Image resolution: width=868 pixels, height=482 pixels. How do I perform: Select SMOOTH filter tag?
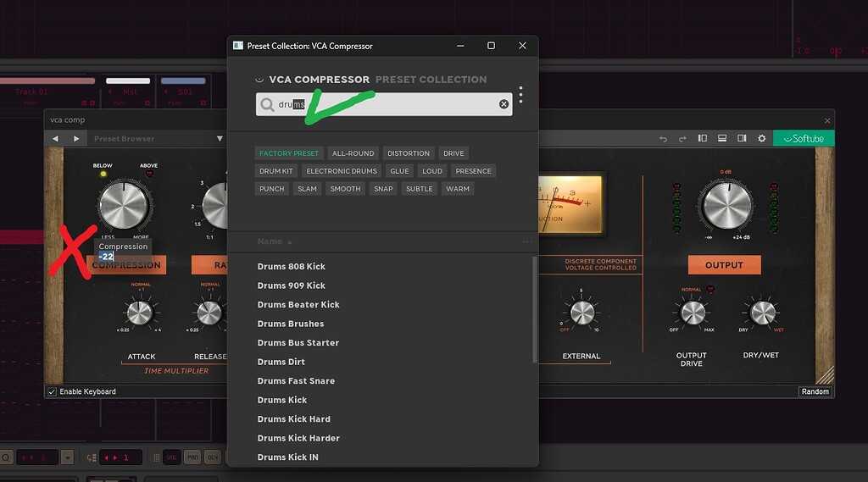(346, 189)
